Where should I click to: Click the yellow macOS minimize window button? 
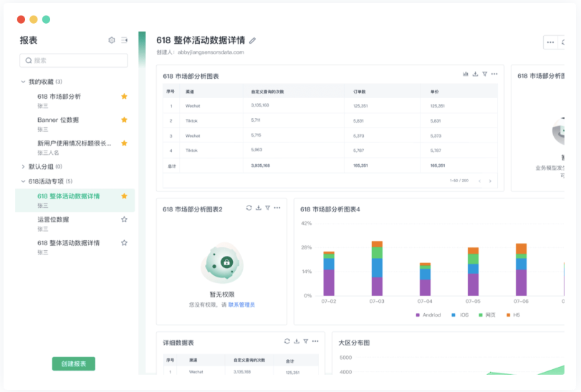(34, 19)
